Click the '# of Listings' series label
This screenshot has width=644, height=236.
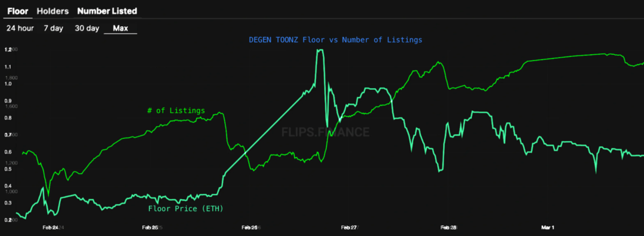tap(176, 110)
